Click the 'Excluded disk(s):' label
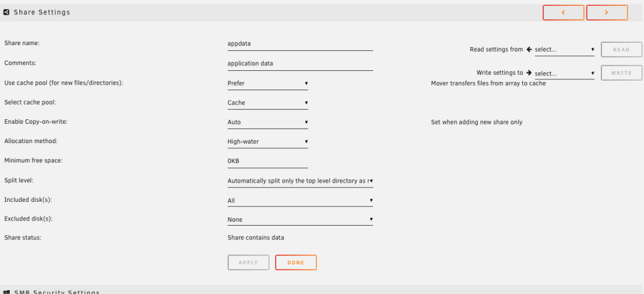The image size is (644, 294). coord(29,219)
